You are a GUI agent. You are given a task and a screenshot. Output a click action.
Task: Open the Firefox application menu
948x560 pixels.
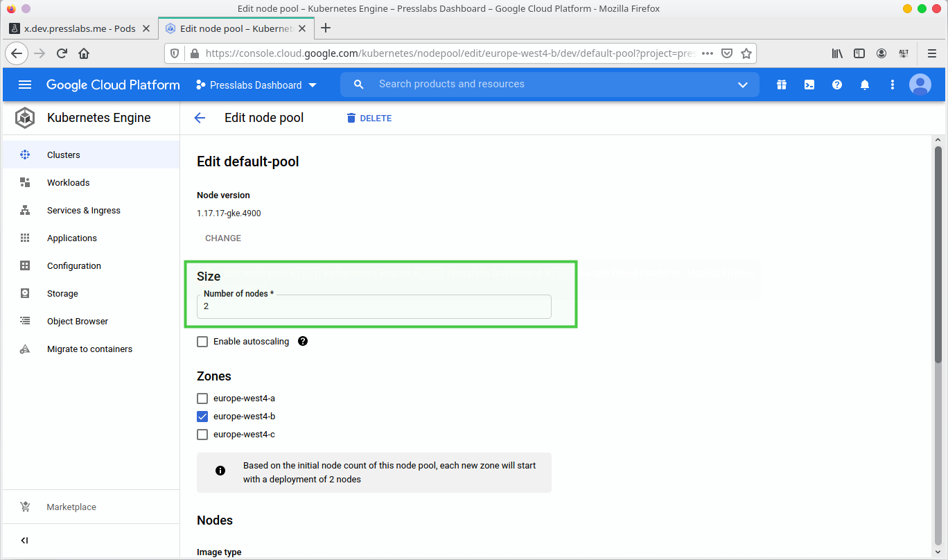[x=932, y=53]
